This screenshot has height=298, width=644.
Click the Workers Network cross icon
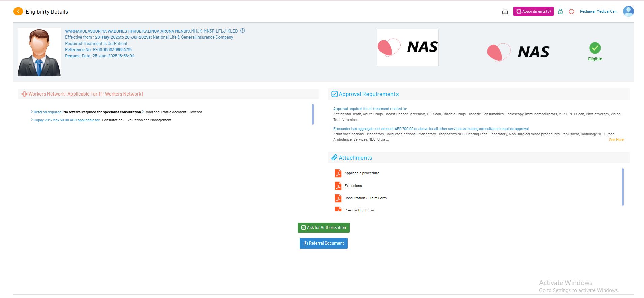[x=24, y=94]
